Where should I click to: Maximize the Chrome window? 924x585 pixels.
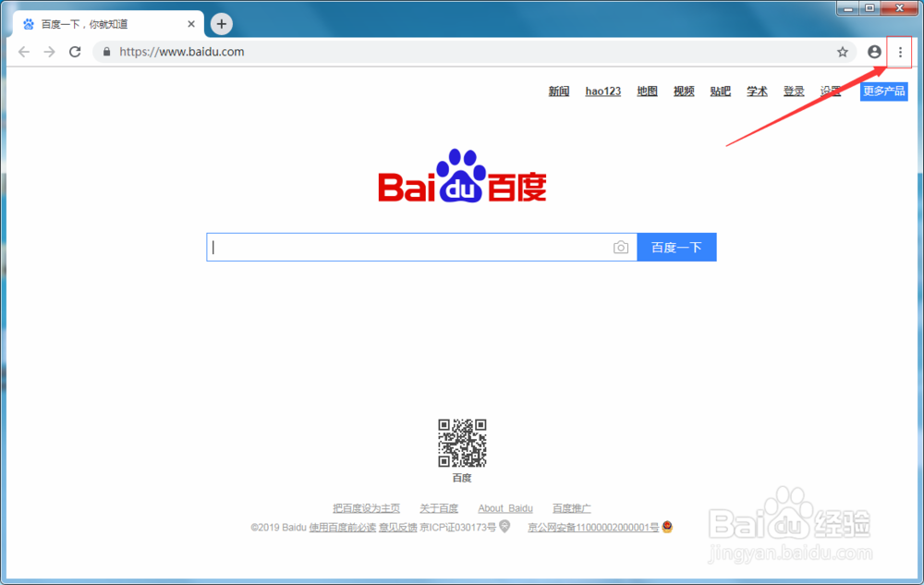click(x=869, y=7)
